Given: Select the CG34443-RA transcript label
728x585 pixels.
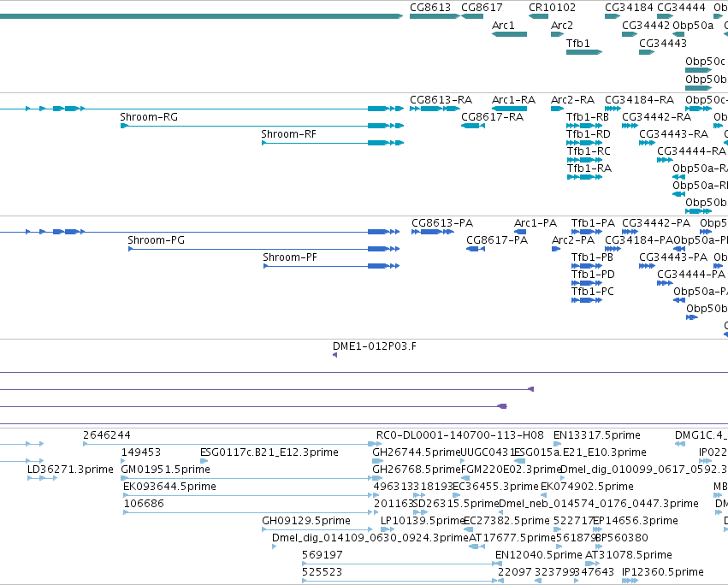Looking at the screenshot, I should 674,134.
